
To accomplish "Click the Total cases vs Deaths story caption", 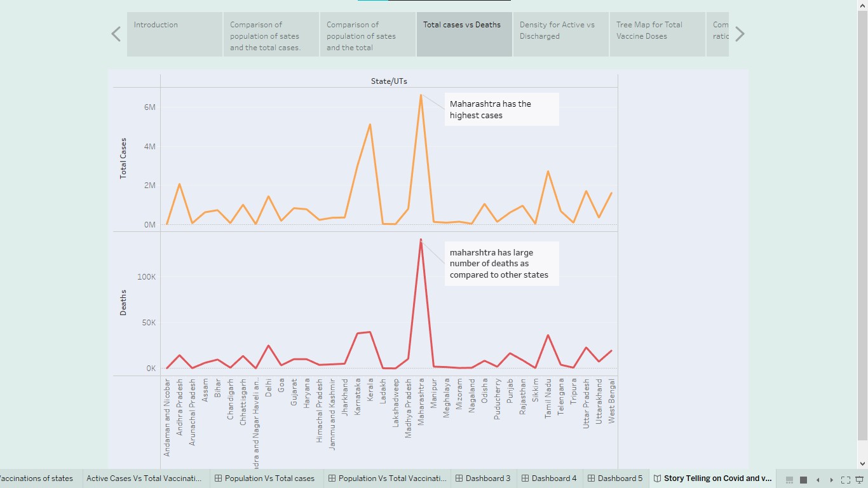I will click(464, 34).
